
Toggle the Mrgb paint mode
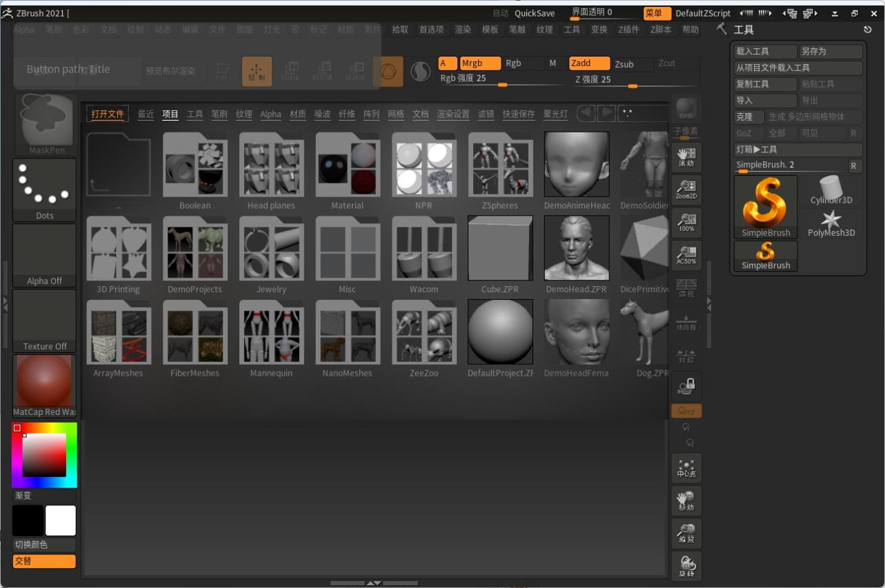tap(480, 63)
